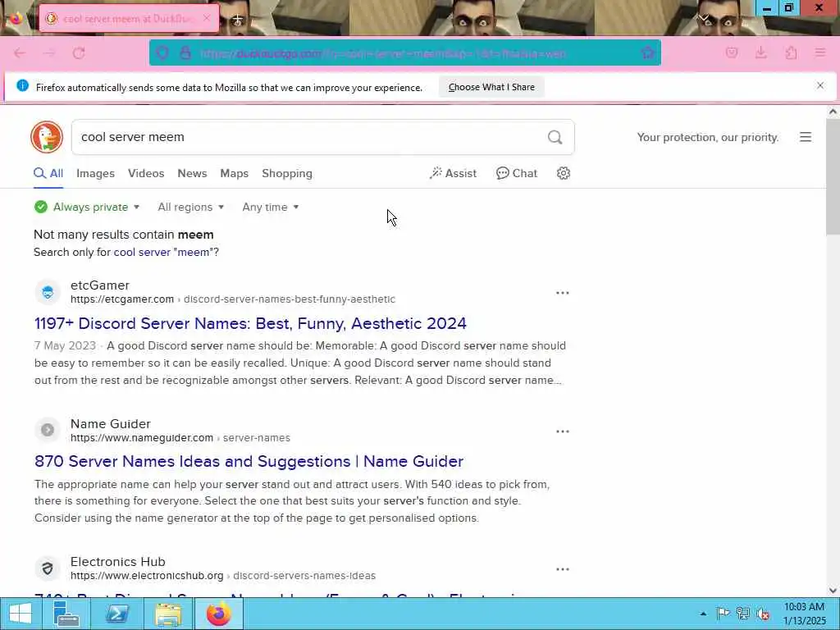Open Server Manager from taskbar

click(67, 614)
